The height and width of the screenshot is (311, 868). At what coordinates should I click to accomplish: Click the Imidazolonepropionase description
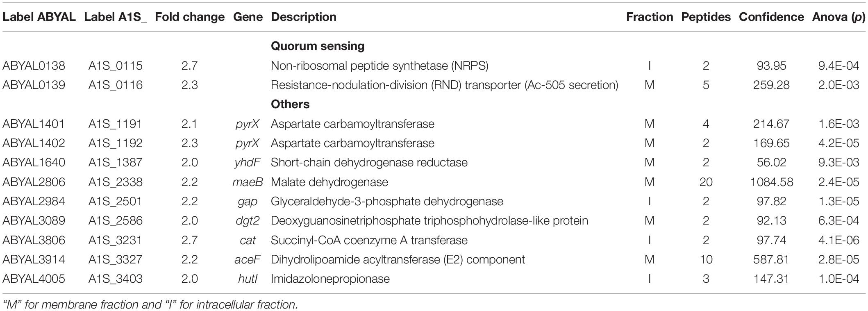tap(330, 279)
